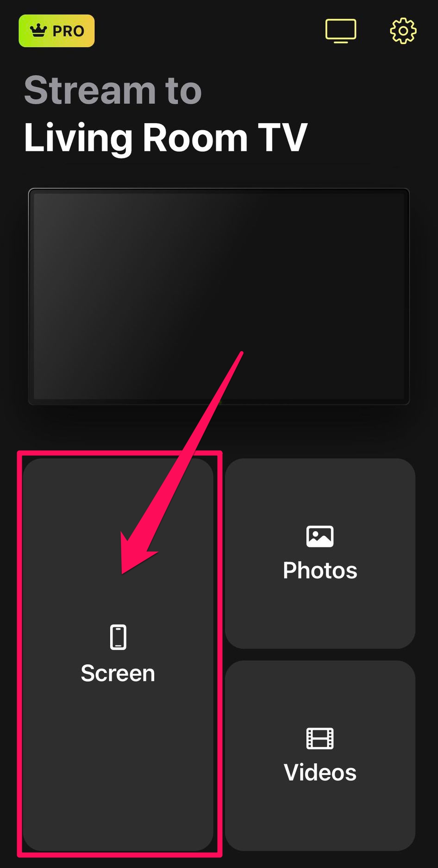Viewport: 438px width, 868px height.
Task: Open the PRO upgrade badge
Action: click(56, 31)
